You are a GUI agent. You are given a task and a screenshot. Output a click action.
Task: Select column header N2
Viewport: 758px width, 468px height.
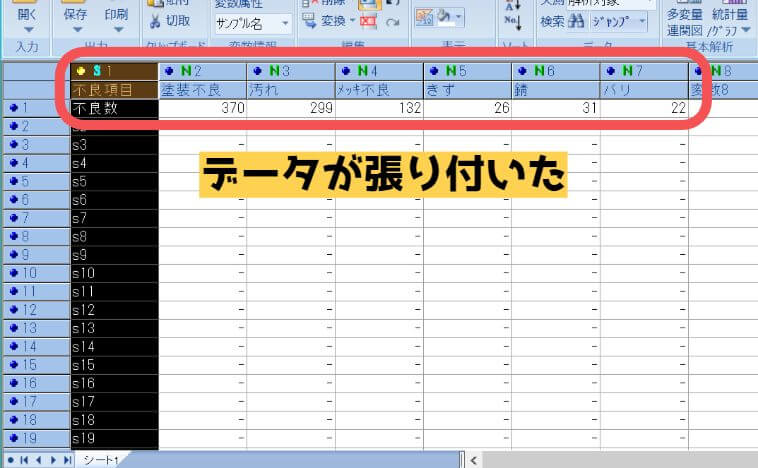(203, 71)
